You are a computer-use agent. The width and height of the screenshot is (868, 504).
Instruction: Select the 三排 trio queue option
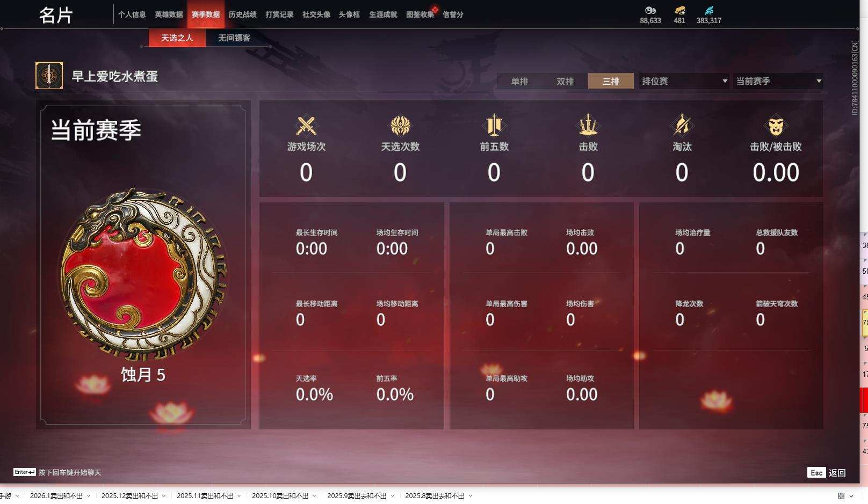(611, 81)
